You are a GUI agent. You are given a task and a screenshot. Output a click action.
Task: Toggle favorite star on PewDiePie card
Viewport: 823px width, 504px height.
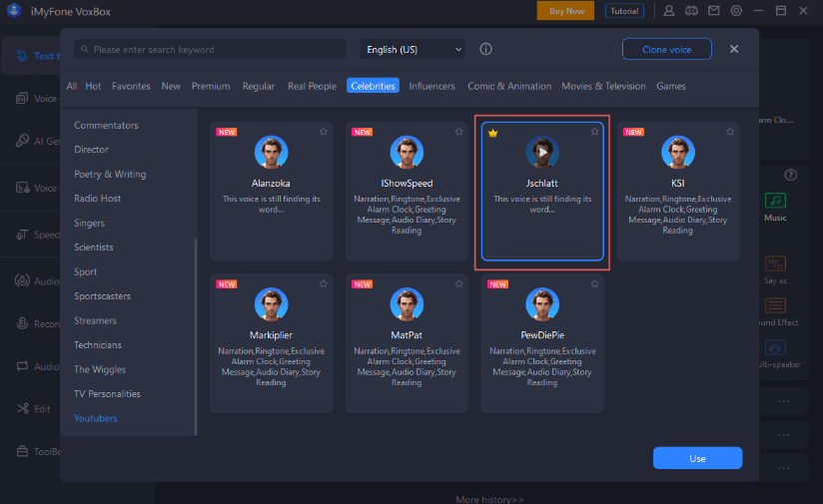tap(594, 283)
